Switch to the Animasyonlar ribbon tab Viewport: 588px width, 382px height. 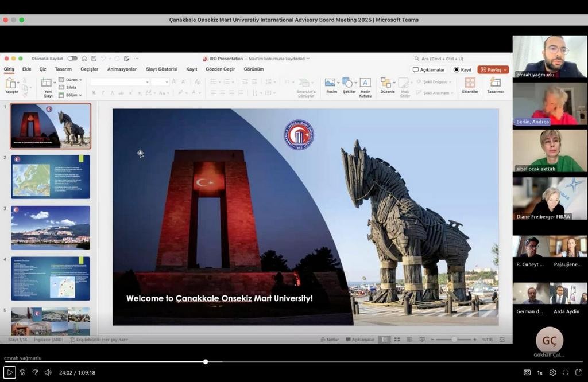point(122,69)
